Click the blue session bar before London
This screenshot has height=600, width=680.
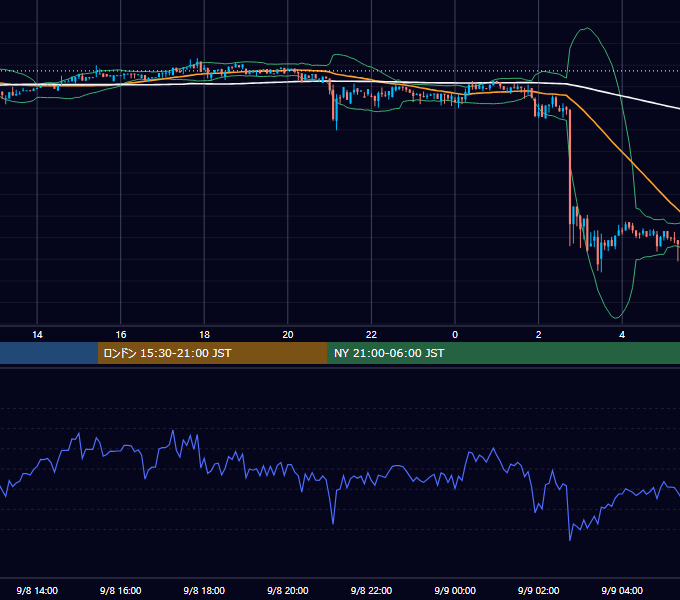coord(49,353)
